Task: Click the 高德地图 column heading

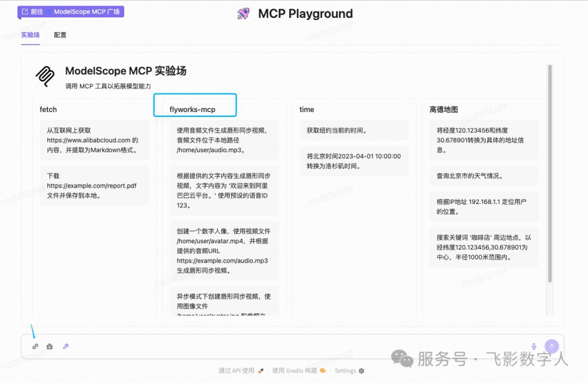Action: pos(444,109)
